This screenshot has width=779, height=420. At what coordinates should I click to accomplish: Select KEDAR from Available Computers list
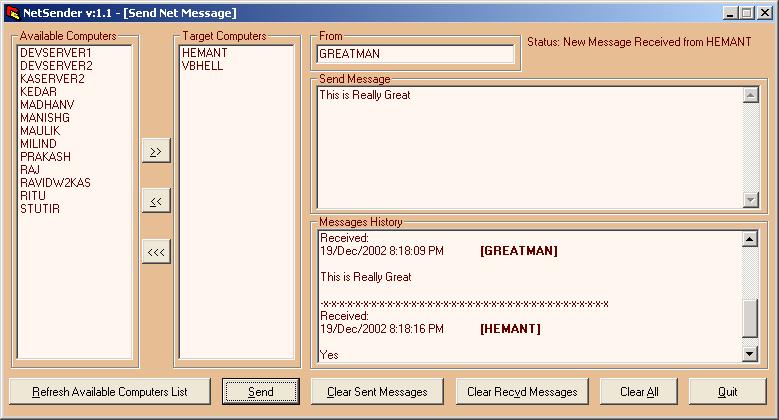38,92
